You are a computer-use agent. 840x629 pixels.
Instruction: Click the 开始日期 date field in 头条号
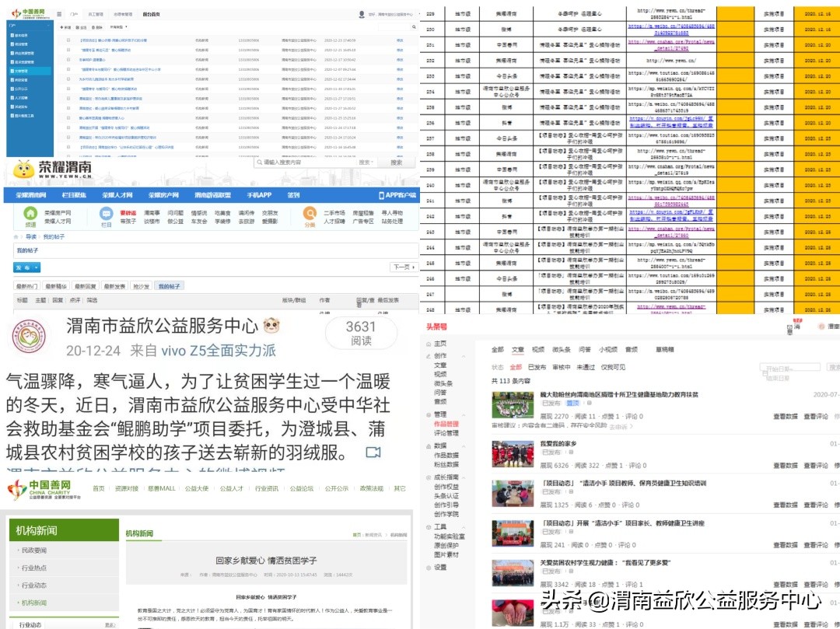click(x=790, y=368)
